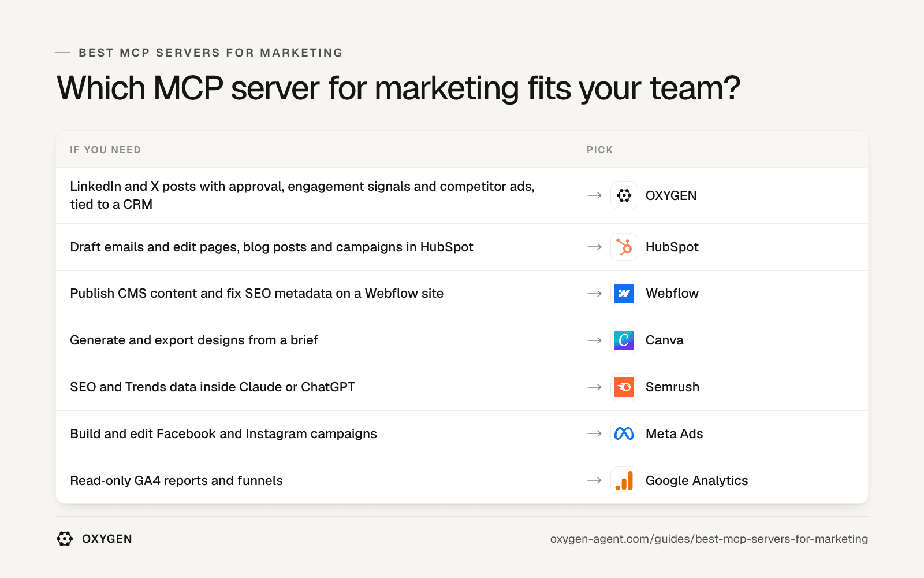
Task: Select the Webflow pick label
Action: tap(672, 293)
